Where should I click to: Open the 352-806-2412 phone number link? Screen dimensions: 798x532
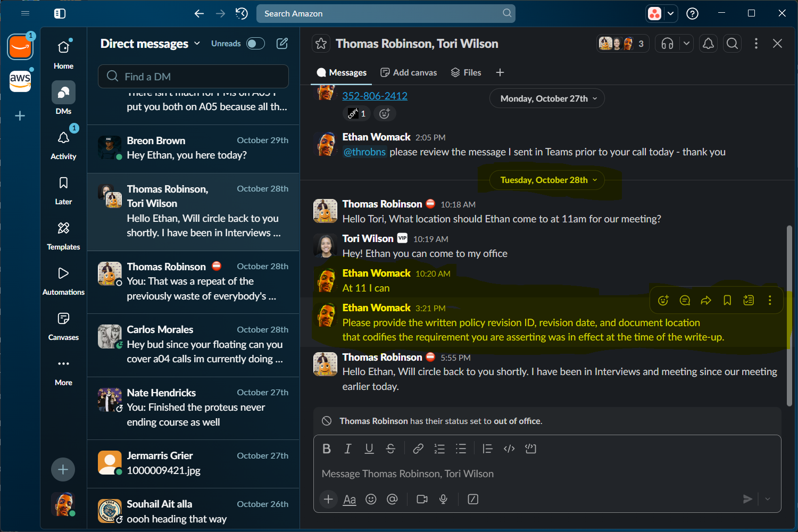tap(375, 96)
